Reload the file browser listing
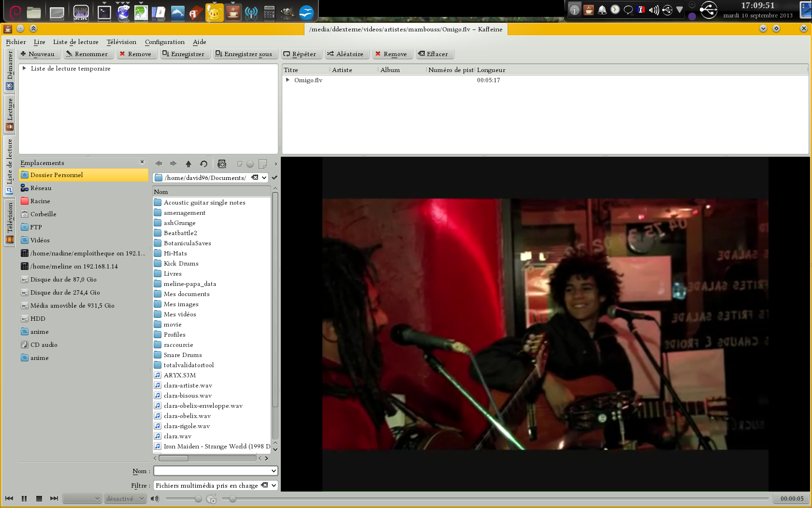This screenshot has height=508, width=812. click(x=203, y=164)
